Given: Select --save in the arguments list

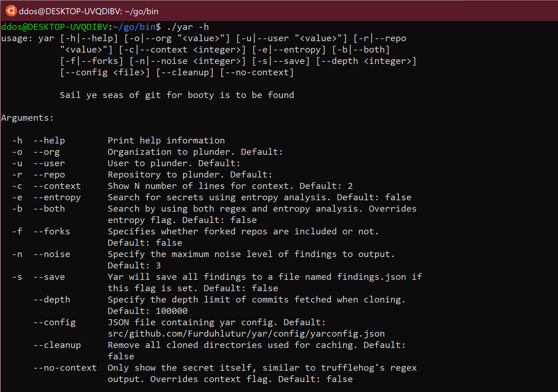Looking at the screenshot, I should point(49,277).
